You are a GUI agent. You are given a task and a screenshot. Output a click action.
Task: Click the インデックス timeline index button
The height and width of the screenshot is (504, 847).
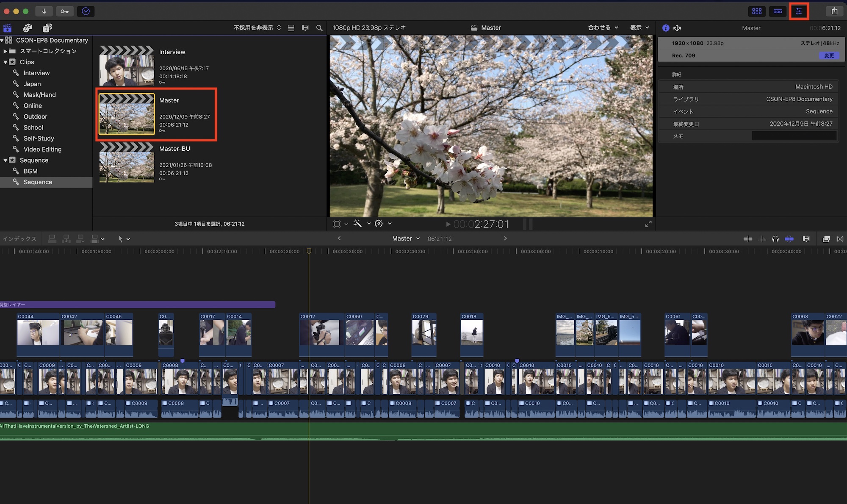point(19,239)
